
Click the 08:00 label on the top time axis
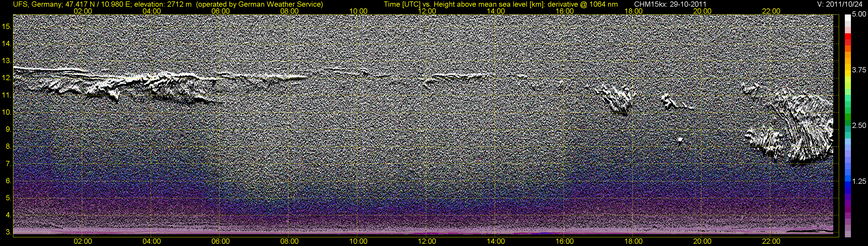pyautogui.click(x=289, y=11)
